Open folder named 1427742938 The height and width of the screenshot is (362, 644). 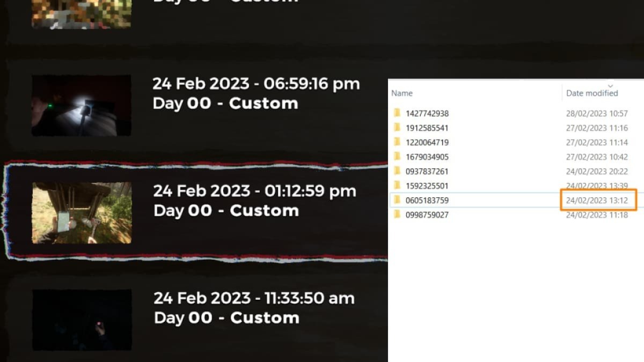pyautogui.click(x=427, y=113)
